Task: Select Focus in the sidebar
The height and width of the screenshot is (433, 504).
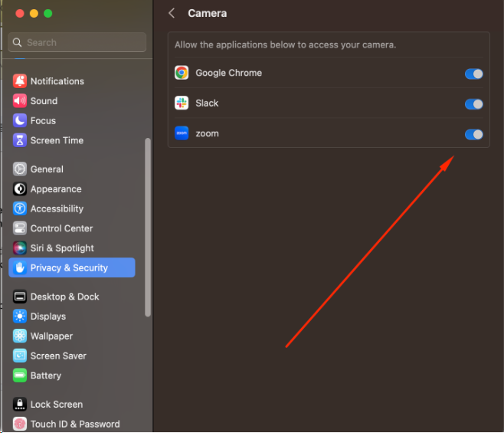Action: 72,120
